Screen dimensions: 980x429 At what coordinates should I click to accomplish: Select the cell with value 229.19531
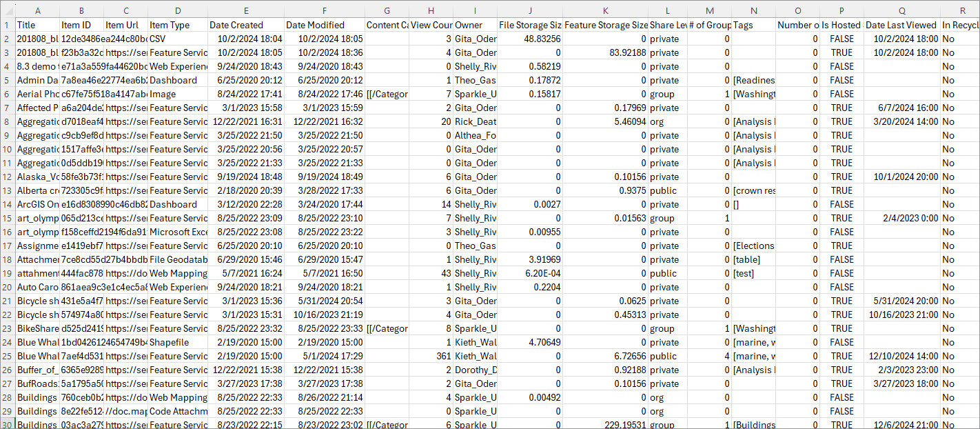pyautogui.click(x=605, y=424)
